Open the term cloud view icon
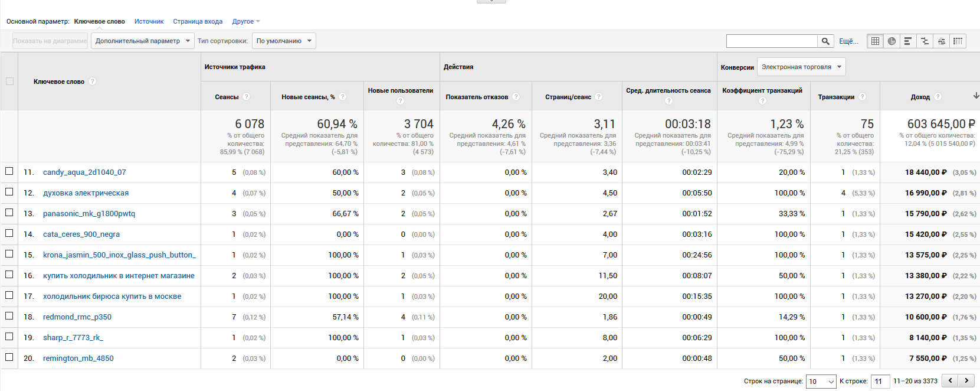 pyautogui.click(x=941, y=41)
